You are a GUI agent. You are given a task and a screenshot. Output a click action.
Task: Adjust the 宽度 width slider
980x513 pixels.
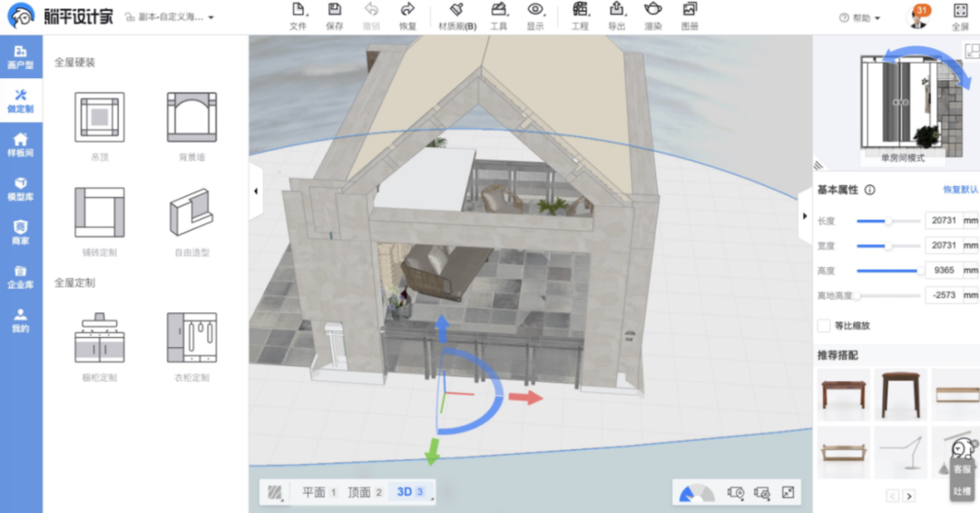tap(888, 246)
